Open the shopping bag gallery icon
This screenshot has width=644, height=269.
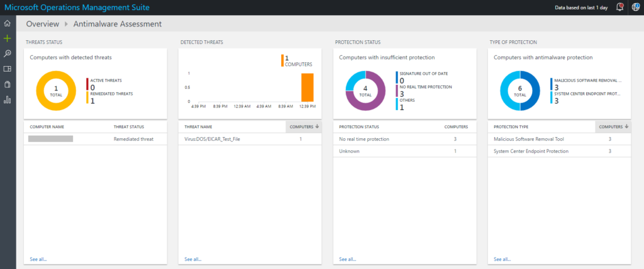click(7, 84)
